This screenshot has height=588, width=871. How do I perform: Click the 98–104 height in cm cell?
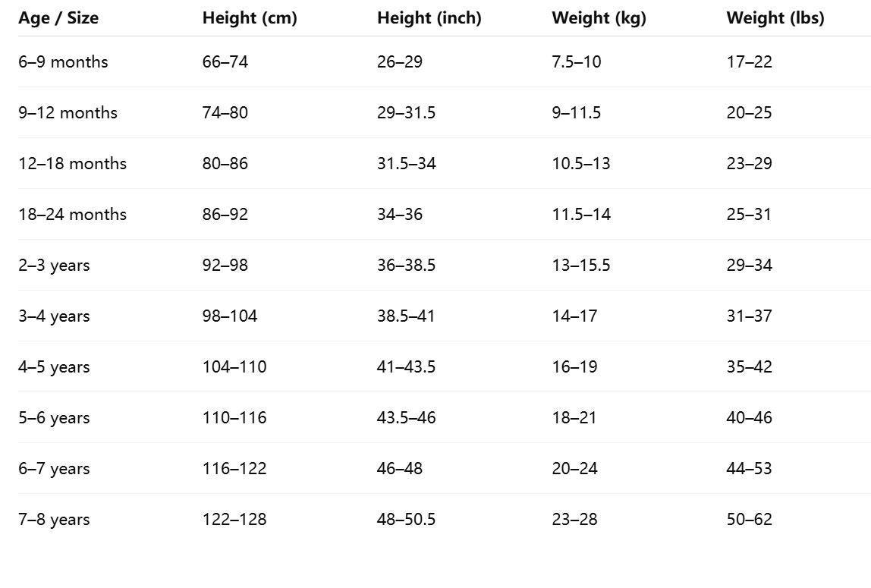[x=229, y=316]
